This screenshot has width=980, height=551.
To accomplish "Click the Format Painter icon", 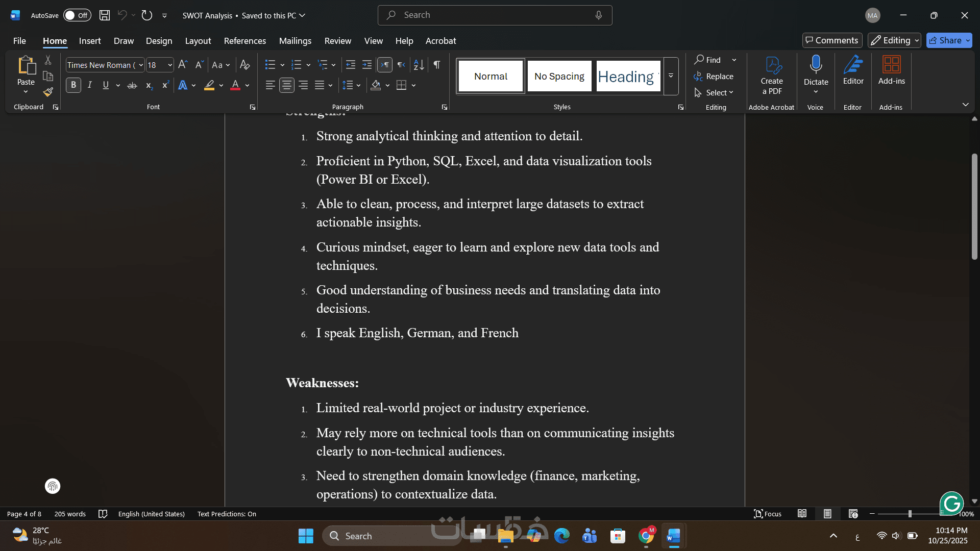I will tap(48, 92).
